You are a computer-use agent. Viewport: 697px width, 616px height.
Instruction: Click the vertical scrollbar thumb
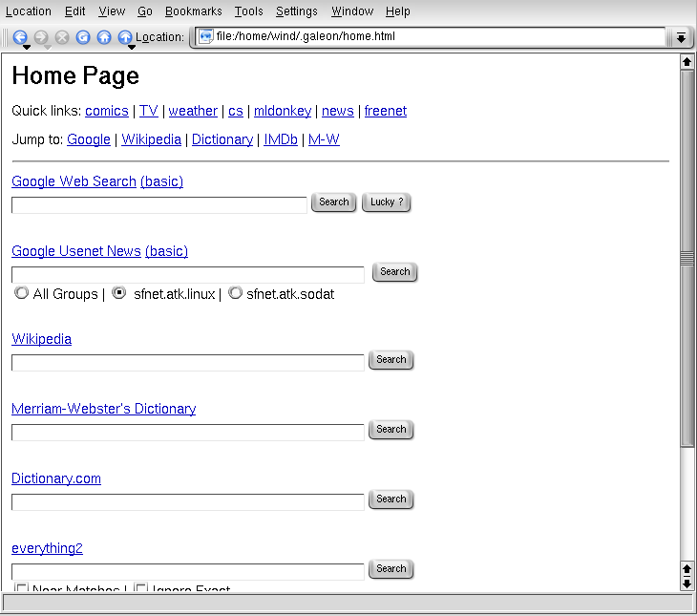coord(686,258)
